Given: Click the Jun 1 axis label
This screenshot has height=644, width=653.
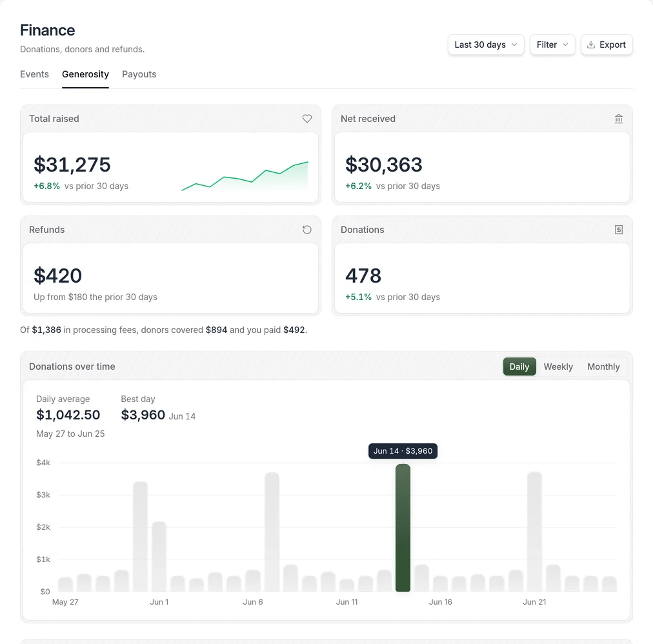Looking at the screenshot, I should 159,602.
